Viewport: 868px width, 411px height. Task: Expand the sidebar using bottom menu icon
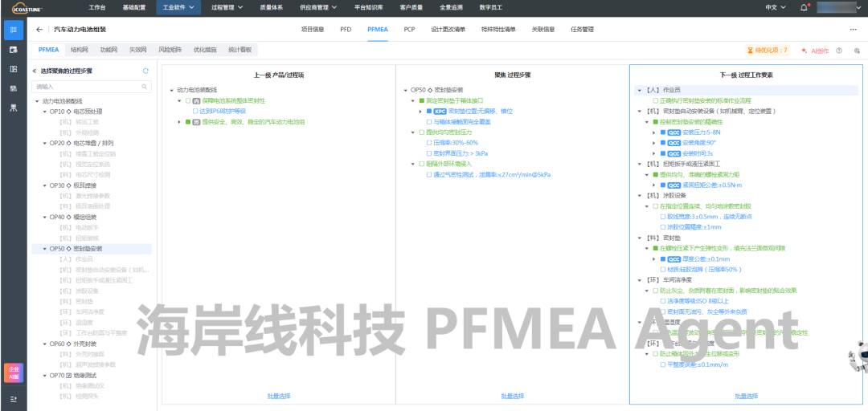coord(14,399)
